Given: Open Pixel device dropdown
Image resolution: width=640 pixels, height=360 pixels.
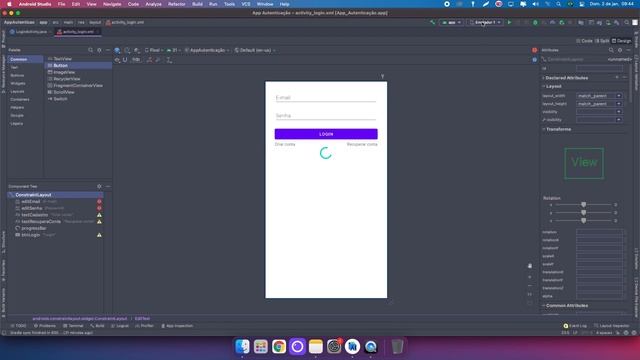Looking at the screenshot, I should [x=153, y=50].
